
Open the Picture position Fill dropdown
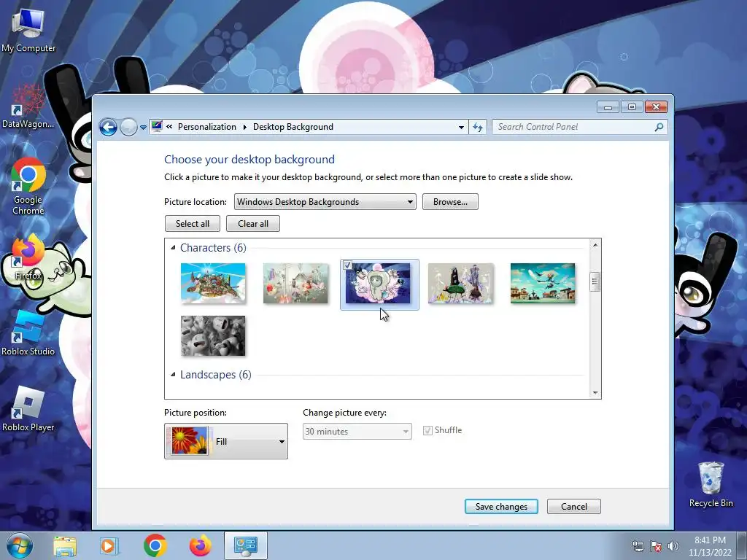tap(226, 441)
